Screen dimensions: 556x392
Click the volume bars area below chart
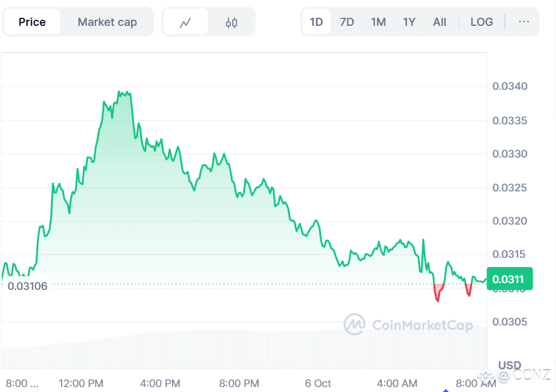246,348
